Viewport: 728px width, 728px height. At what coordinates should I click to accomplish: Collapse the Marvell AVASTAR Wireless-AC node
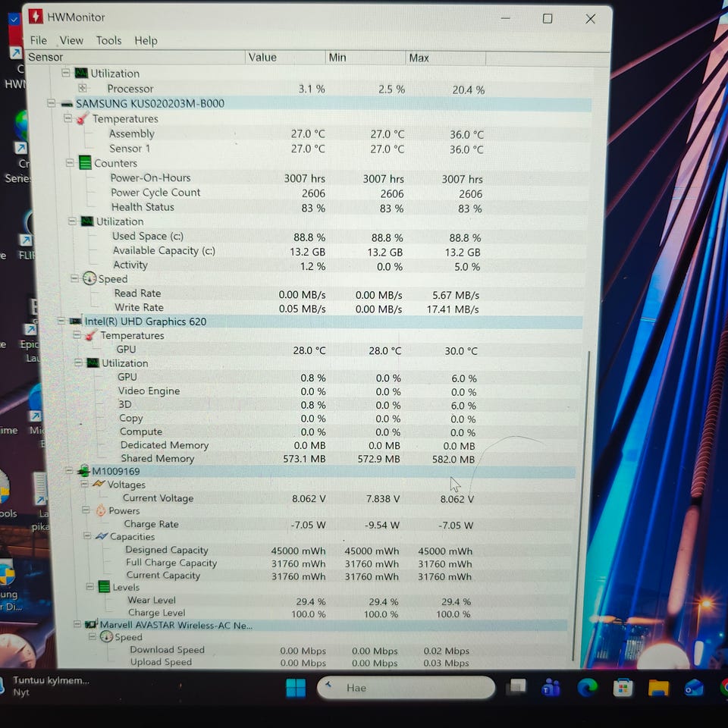click(x=77, y=624)
